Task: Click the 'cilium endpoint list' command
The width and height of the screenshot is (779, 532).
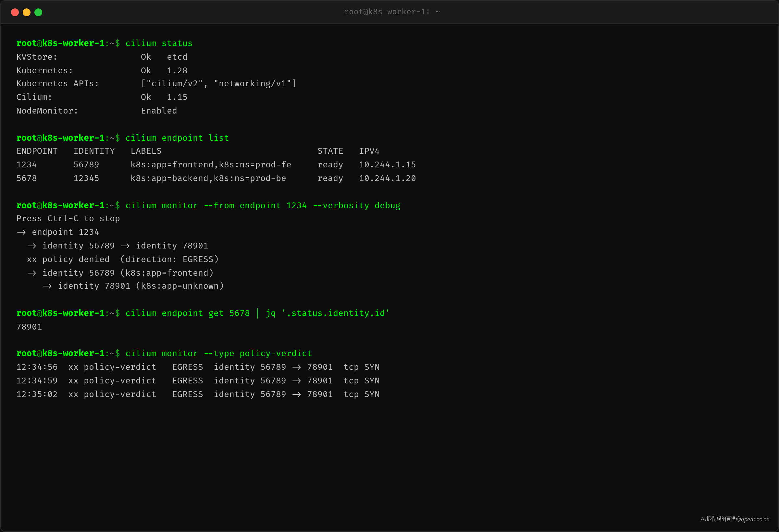Action: pos(177,138)
